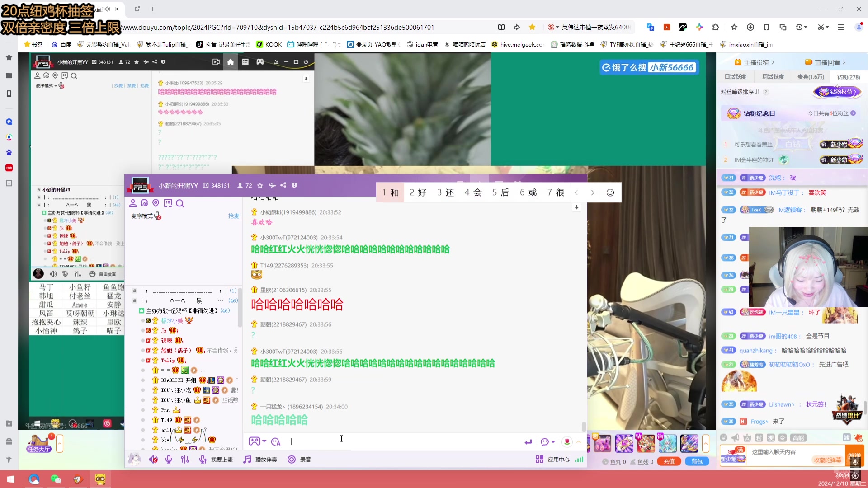
Task: Click the send/enter arrow in YY chat
Action: (528, 442)
